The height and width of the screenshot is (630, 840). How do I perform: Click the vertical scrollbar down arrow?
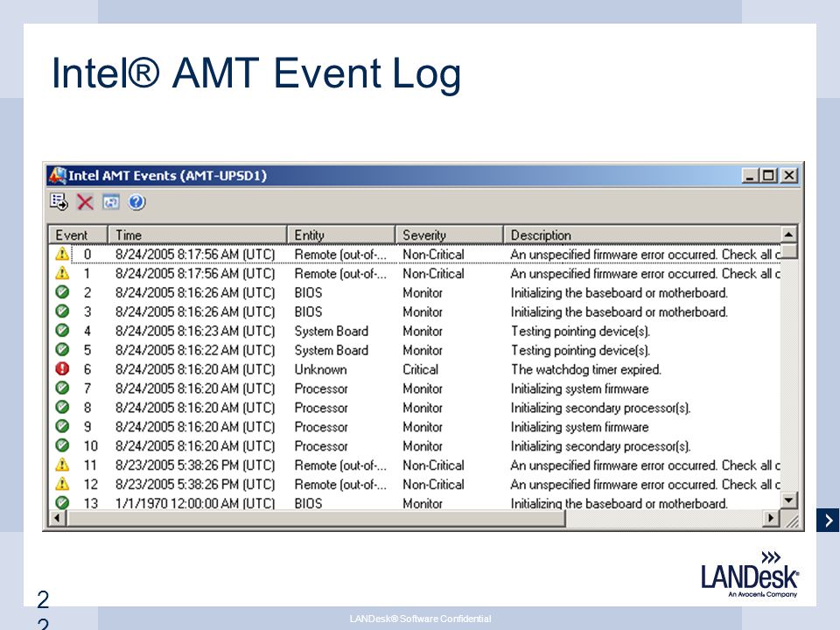tap(788, 500)
